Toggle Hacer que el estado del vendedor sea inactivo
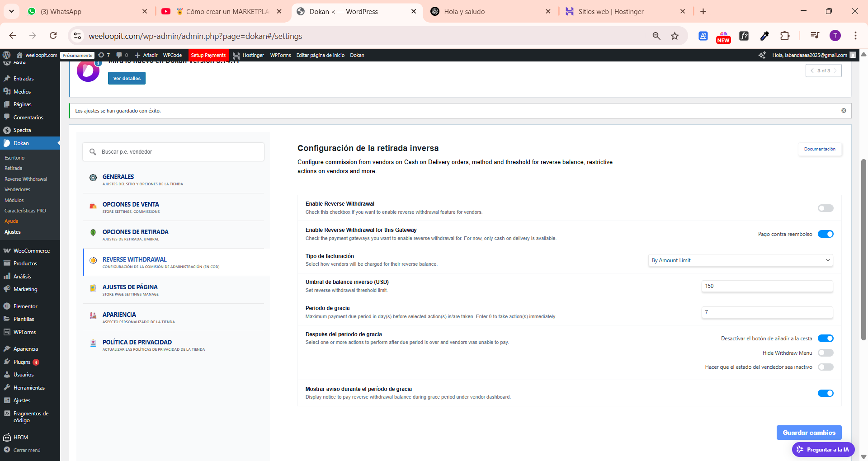Screen dimensions: 868x461 pos(826,367)
